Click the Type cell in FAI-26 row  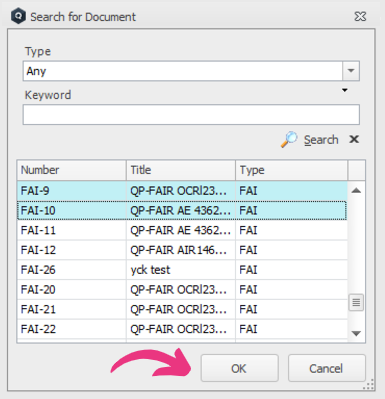click(x=292, y=270)
